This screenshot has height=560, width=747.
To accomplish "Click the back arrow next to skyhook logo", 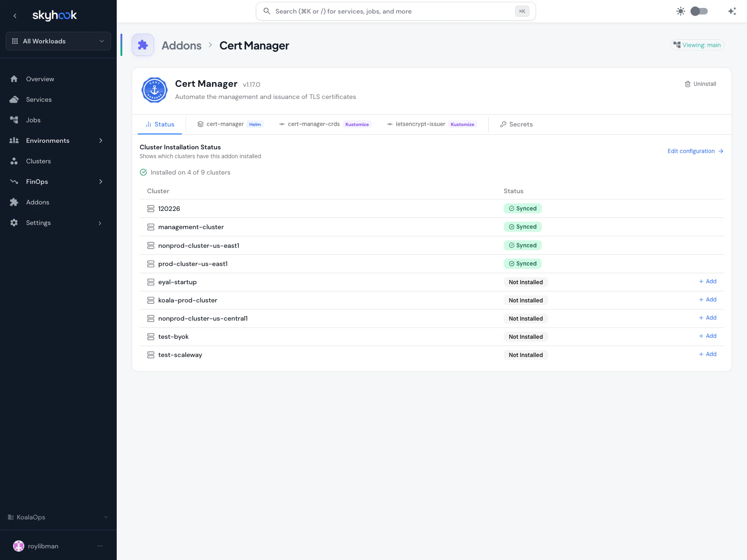I will (15, 15).
